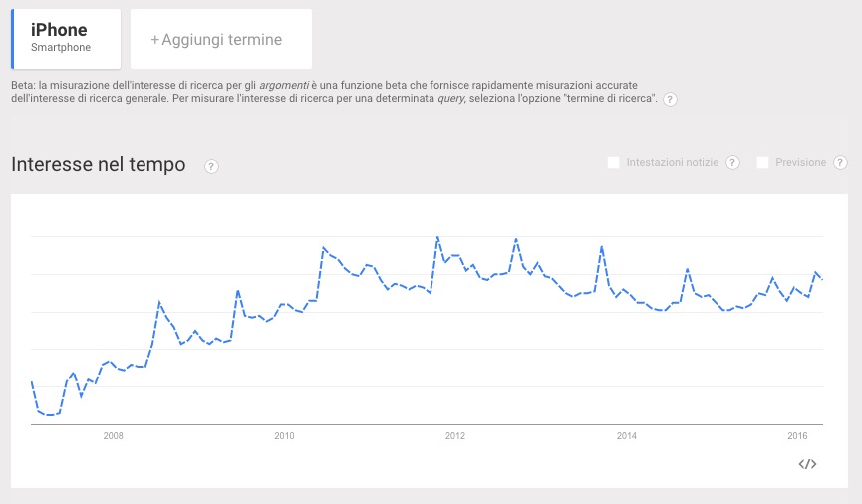Click the blue color bar on iPhone card

(x=12, y=39)
